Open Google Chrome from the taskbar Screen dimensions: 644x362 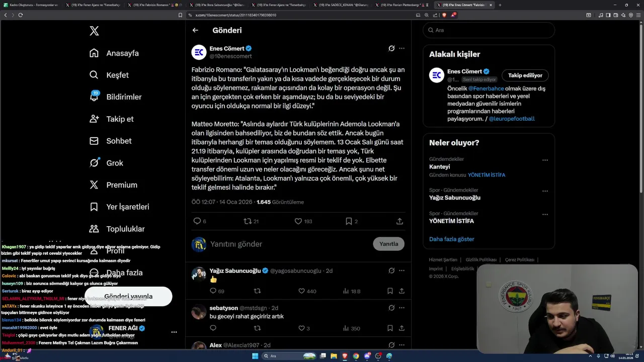[356, 356]
